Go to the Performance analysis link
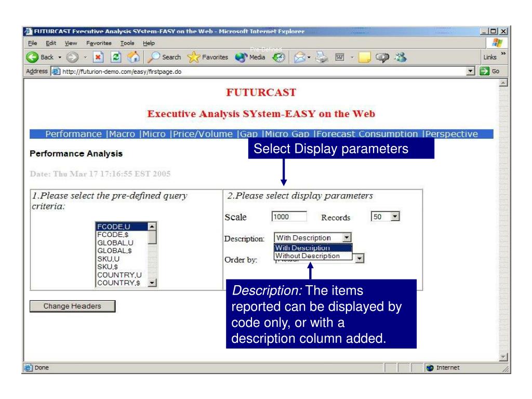Image resolution: width=532 pixels, height=399 pixels. tap(74, 134)
